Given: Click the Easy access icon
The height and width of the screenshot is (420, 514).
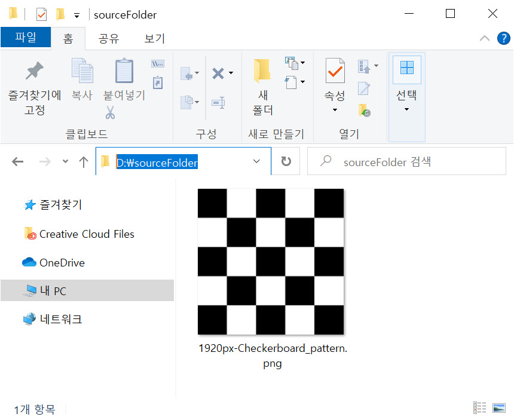Looking at the screenshot, I should pyautogui.click(x=291, y=82).
